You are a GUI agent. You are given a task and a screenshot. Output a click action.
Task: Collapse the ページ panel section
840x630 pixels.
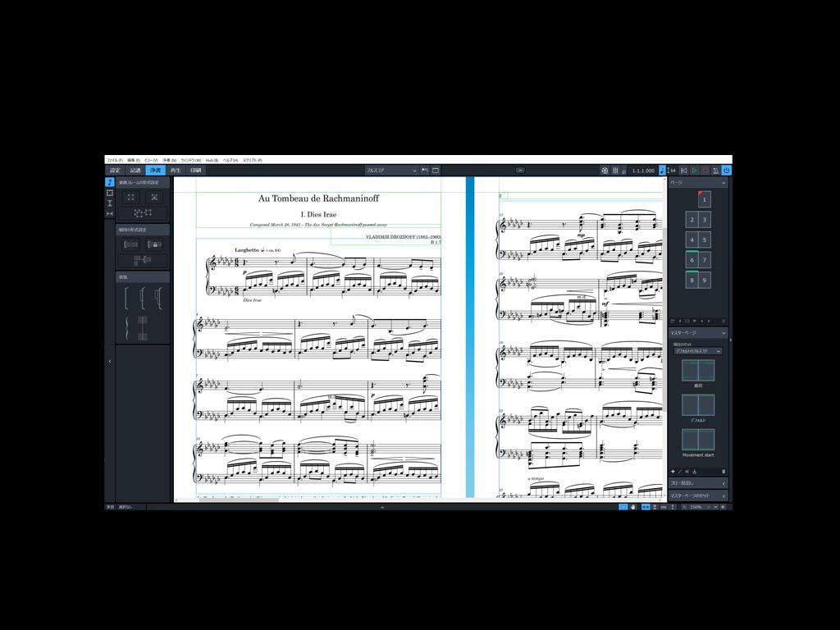pyautogui.click(x=724, y=183)
